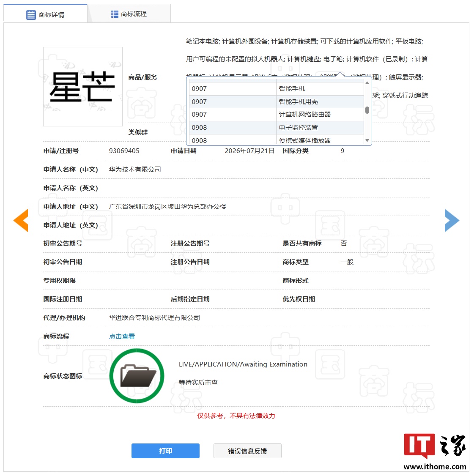Click the 点击查看 trademark process link
Viewport: 474px width, 476px height.
[x=122, y=336]
